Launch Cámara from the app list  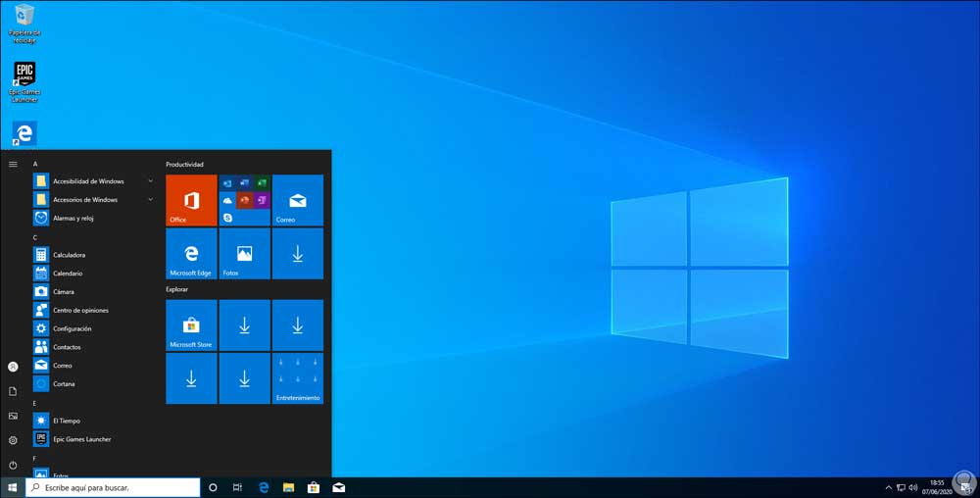(94, 292)
